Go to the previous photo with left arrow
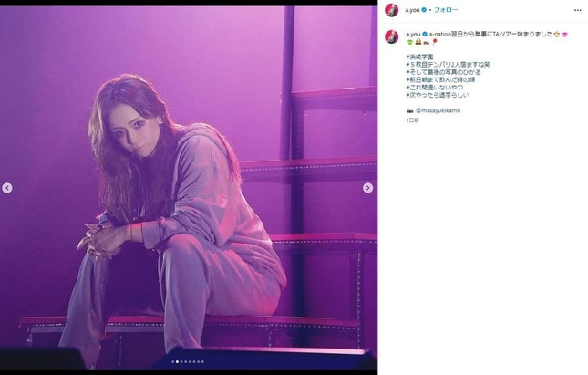This screenshot has height=375, width=588. coord(7,188)
